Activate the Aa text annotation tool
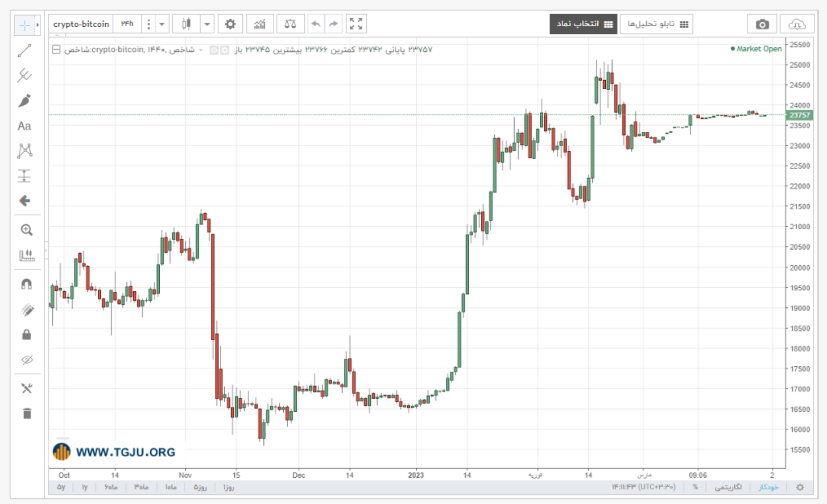Screen dimensions: 827x504 pyautogui.click(x=25, y=126)
